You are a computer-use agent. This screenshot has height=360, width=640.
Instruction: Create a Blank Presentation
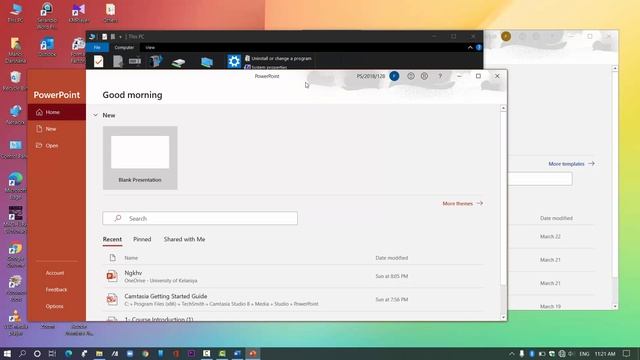140,158
